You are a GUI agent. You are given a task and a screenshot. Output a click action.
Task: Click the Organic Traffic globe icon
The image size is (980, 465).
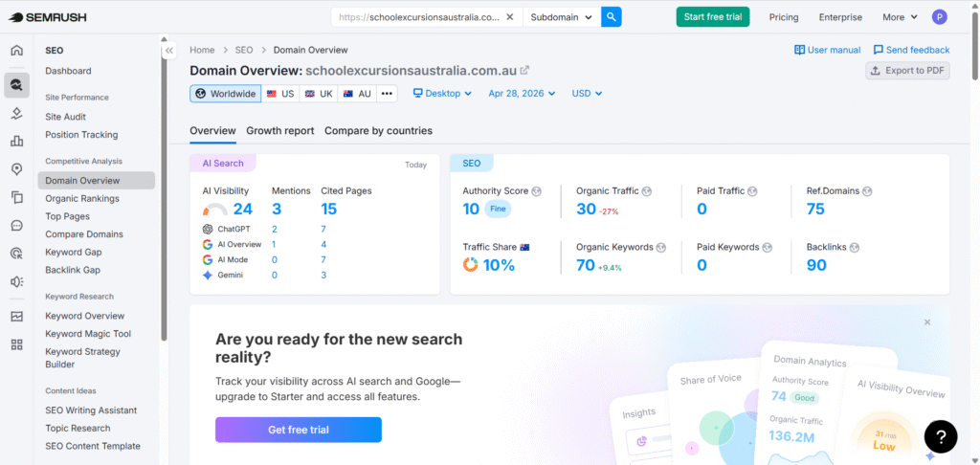click(x=647, y=191)
